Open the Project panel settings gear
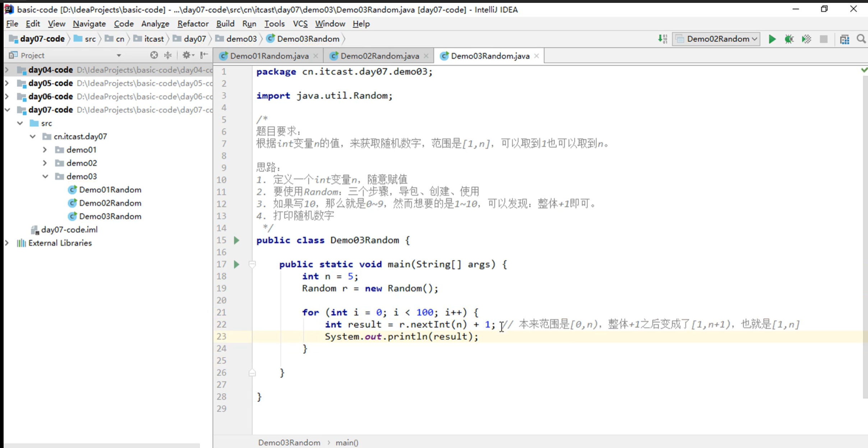The height and width of the screenshot is (448, 868). (x=187, y=55)
